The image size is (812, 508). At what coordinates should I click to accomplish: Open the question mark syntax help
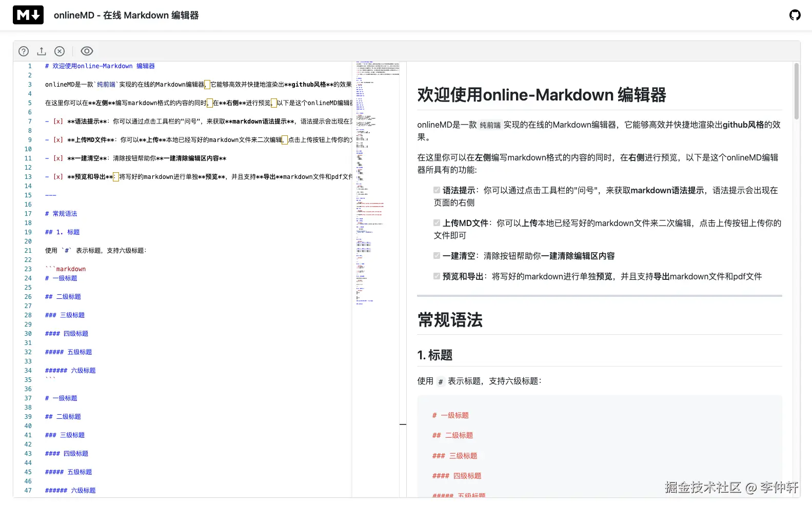coord(24,51)
